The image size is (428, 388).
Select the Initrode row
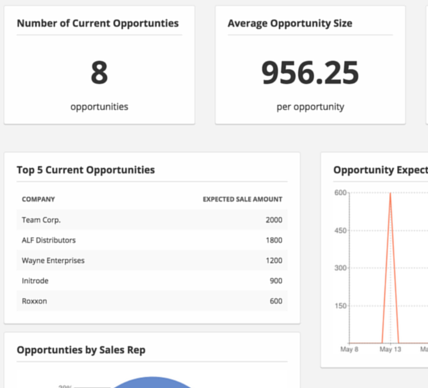(152, 281)
